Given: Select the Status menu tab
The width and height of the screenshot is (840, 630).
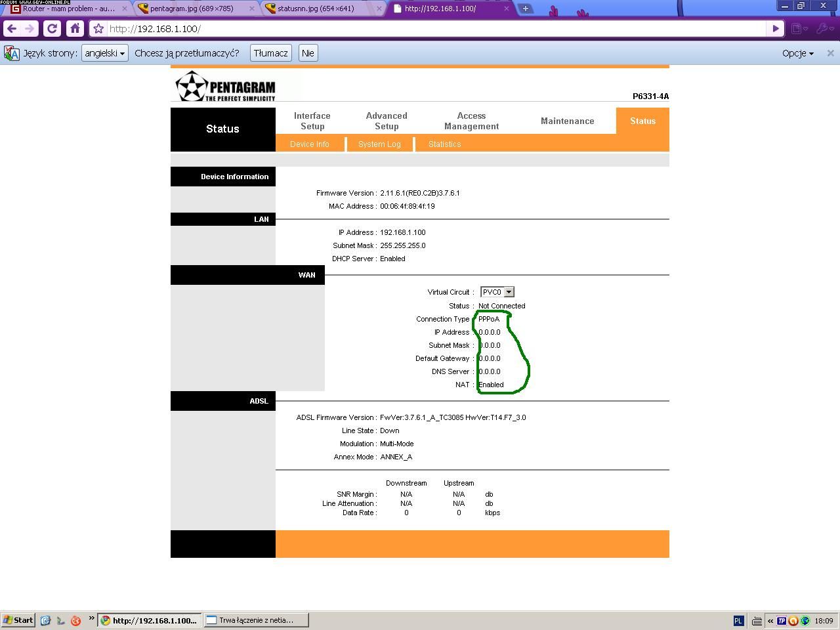Looking at the screenshot, I should [642, 121].
